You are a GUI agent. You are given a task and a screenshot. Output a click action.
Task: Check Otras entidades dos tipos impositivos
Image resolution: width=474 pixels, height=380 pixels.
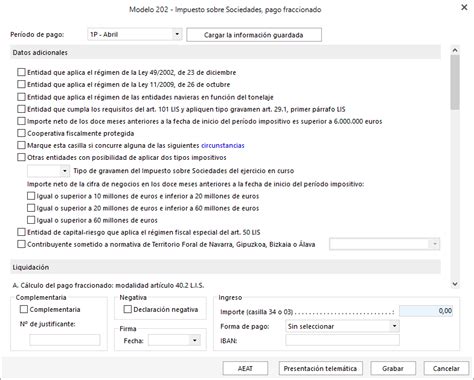tap(21, 157)
